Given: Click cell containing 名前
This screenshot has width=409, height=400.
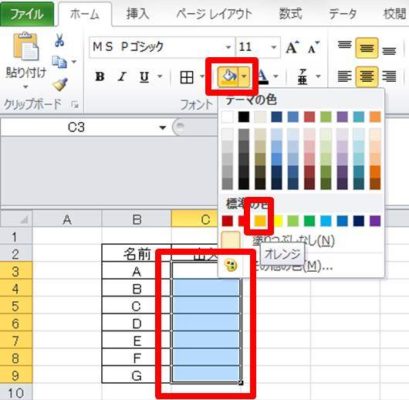Looking at the screenshot, I should coord(136,254).
